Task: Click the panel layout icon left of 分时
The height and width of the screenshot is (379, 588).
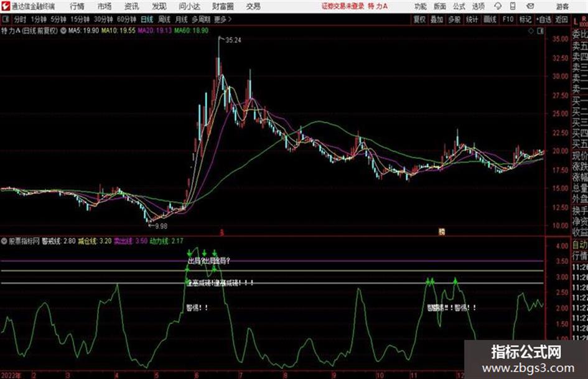Action: 6,19
